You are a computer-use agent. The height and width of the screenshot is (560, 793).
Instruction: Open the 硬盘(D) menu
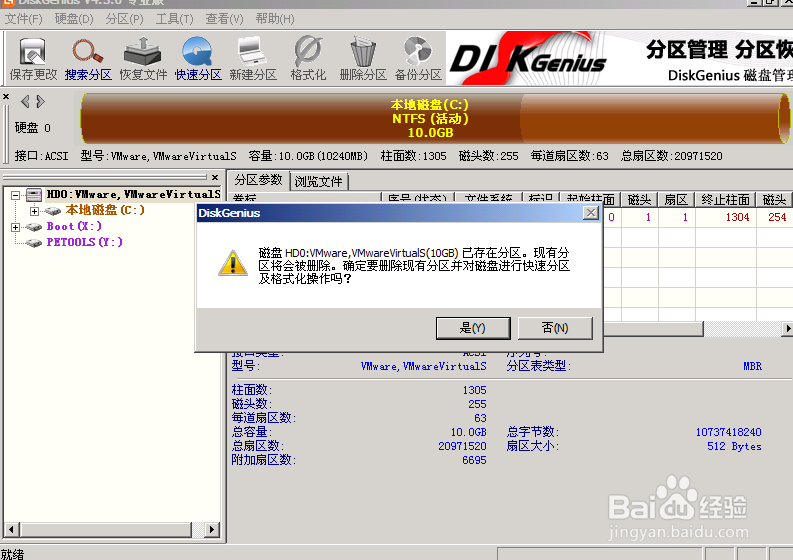(x=74, y=19)
